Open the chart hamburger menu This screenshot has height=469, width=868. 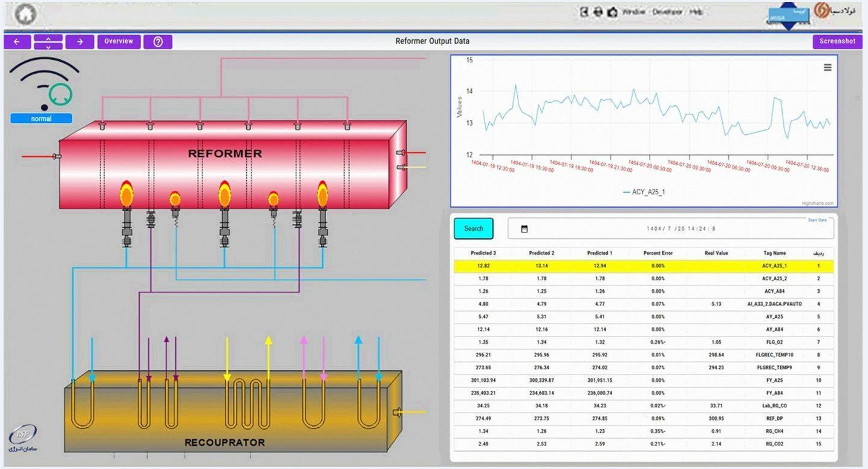827,67
